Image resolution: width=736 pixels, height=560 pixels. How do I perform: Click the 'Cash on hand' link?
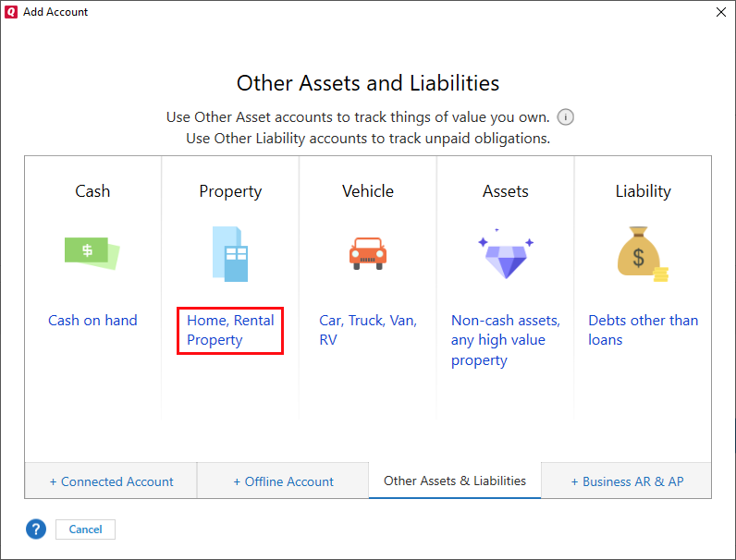(92, 321)
